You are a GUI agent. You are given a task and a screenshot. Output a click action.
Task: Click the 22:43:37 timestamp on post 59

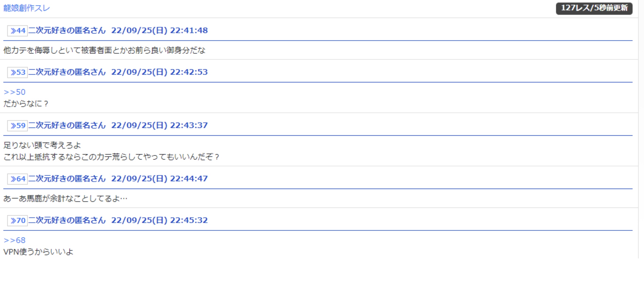pos(189,125)
